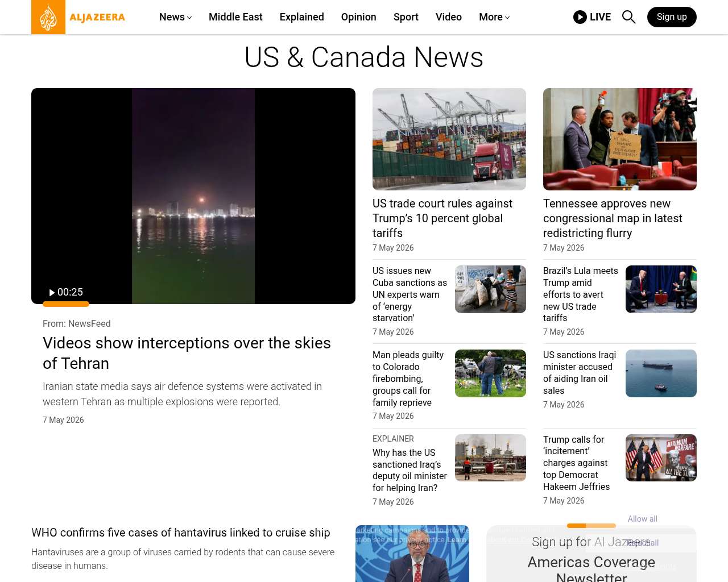Expand the News dropdown chevron
Viewport: 728px width, 582px height.
pyautogui.click(x=189, y=18)
